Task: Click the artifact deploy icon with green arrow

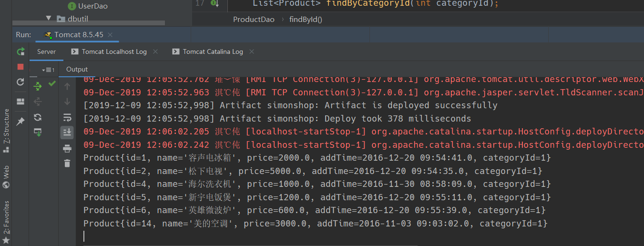Action: coord(38,133)
